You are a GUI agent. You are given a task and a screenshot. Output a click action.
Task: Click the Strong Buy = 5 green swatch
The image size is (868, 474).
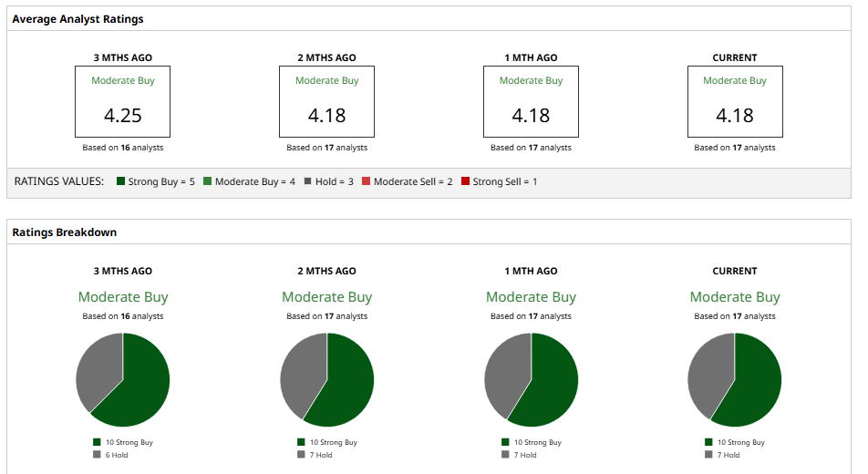tap(121, 181)
